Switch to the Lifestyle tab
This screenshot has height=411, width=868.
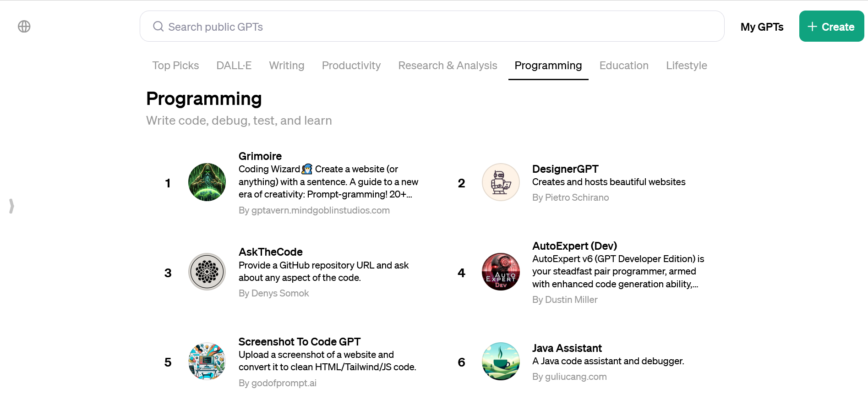686,66
